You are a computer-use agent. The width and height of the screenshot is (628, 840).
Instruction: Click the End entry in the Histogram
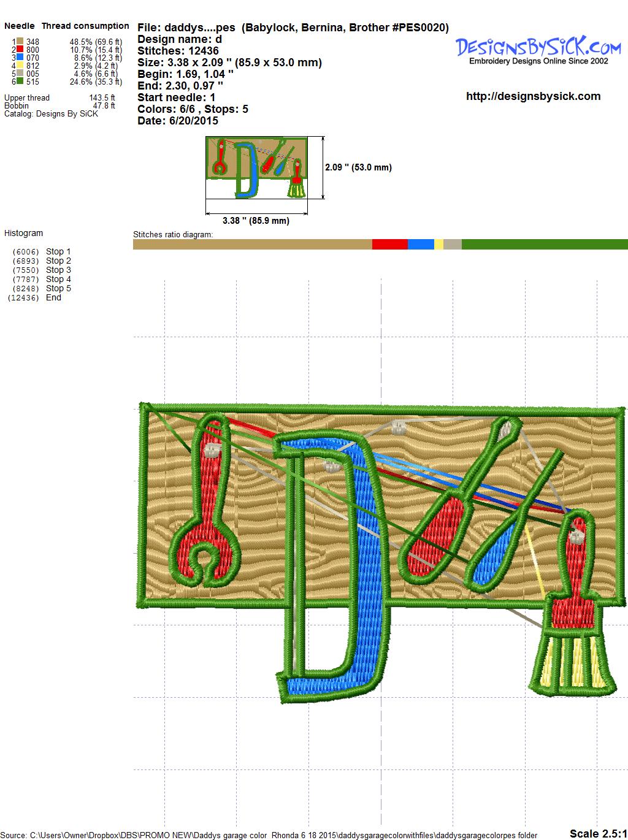click(53, 297)
